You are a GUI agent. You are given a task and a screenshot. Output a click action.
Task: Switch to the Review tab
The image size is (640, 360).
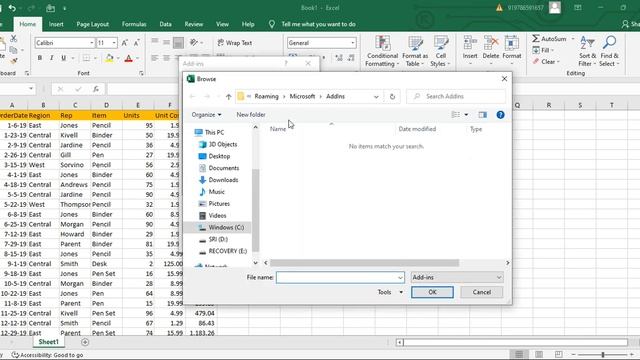tap(193, 24)
